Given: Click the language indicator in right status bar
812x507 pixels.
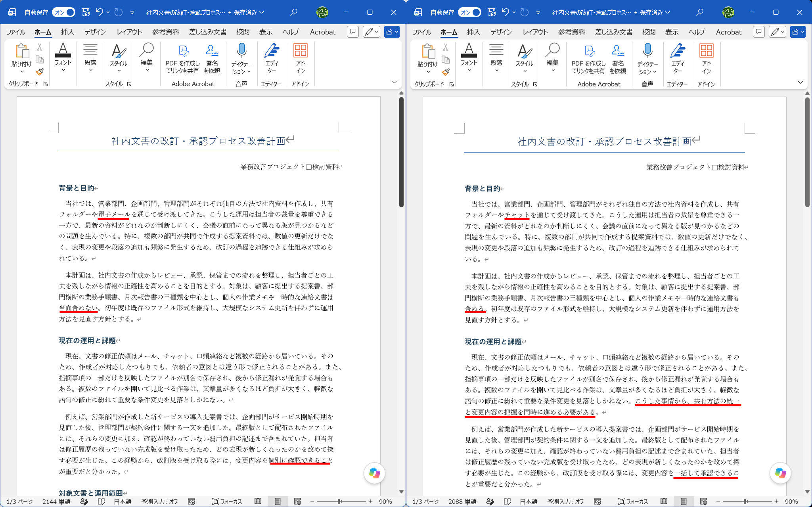Looking at the screenshot, I should coord(529,501).
